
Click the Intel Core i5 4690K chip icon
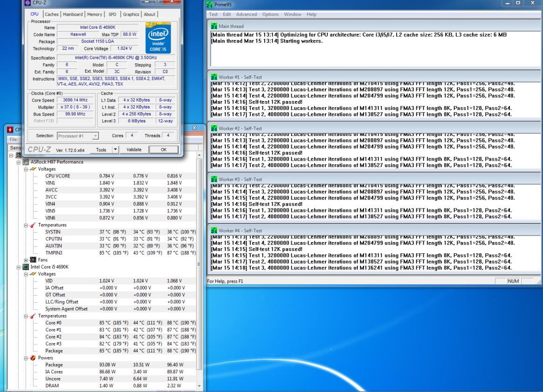click(26, 267)
